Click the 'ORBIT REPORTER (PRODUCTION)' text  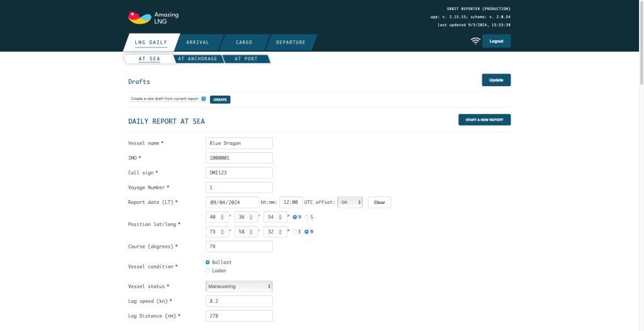(479, 9)
